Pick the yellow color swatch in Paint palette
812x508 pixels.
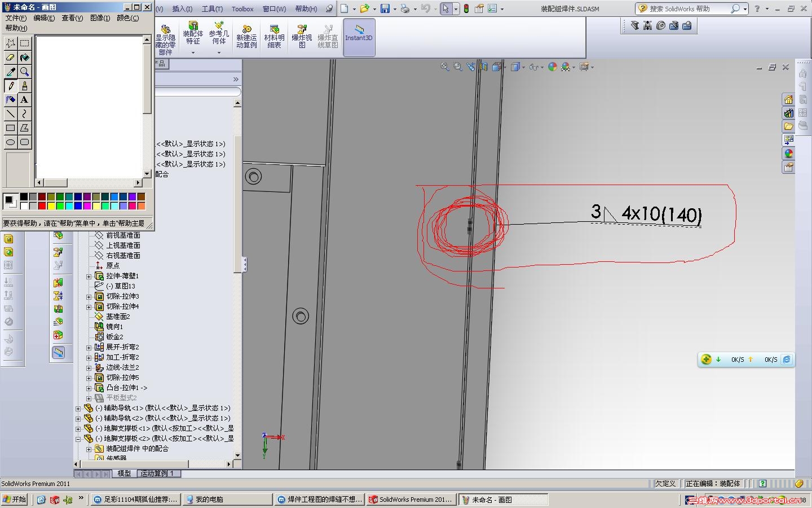click(x=51, y=205)
